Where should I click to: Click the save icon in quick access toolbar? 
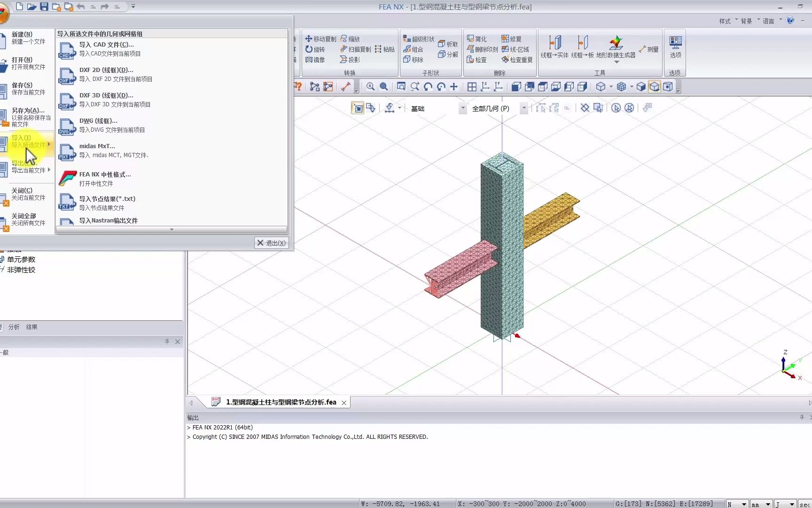[44, 7]
